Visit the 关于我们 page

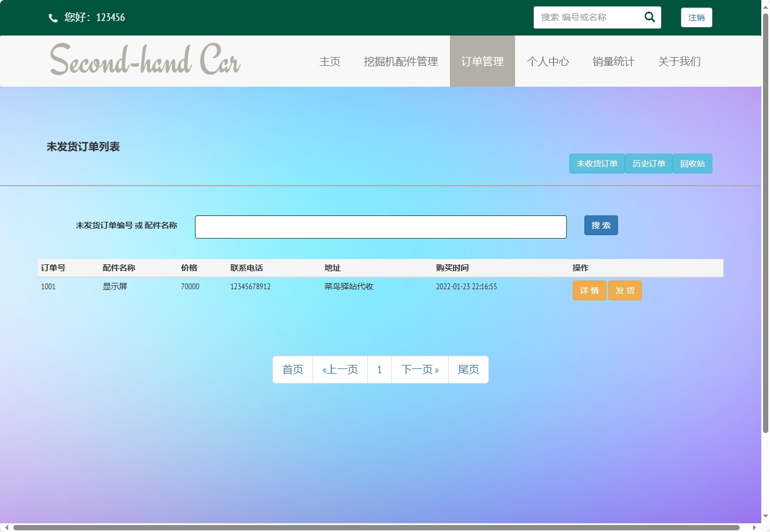point(679,62)
